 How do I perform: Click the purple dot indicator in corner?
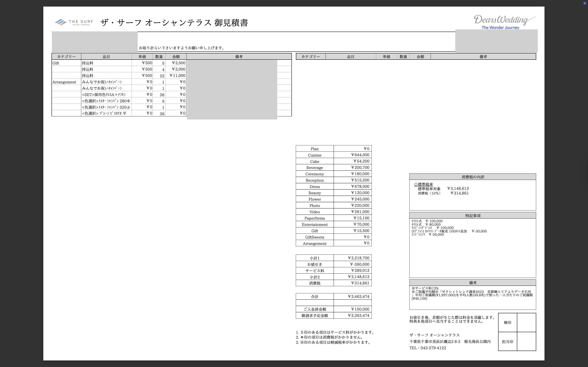(585, 3)
